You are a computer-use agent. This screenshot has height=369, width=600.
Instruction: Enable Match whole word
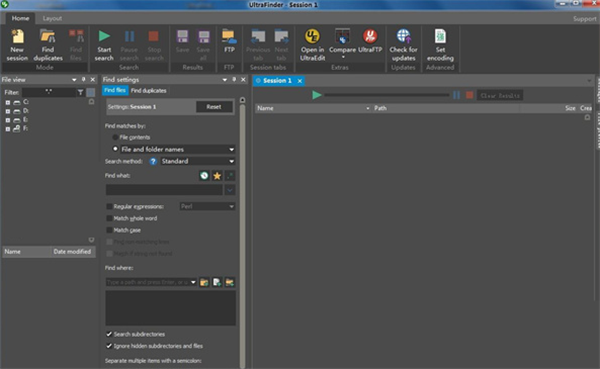click(x=109, y=218)
